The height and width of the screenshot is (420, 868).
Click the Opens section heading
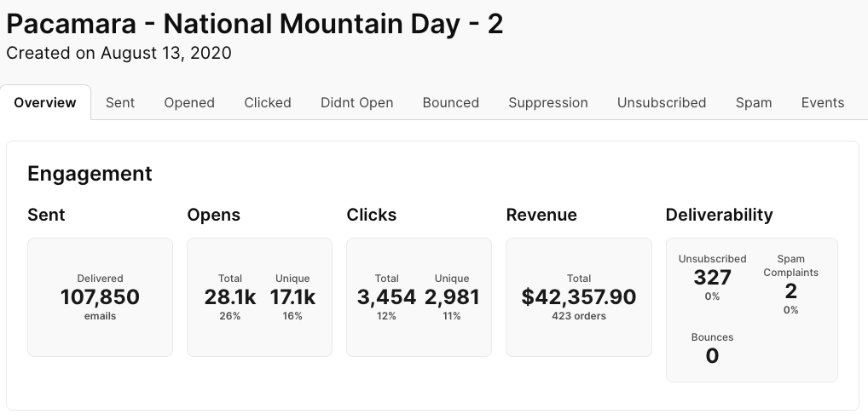214,215
